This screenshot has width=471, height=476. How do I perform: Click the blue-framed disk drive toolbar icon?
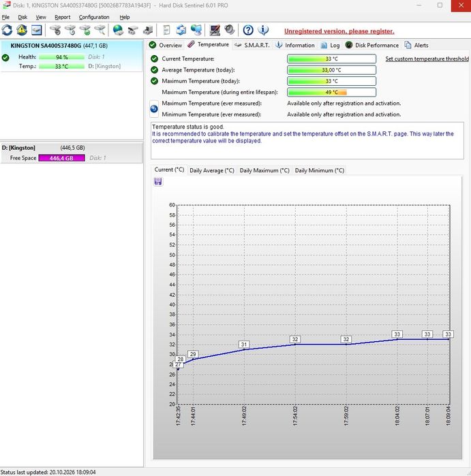point(36,30)
